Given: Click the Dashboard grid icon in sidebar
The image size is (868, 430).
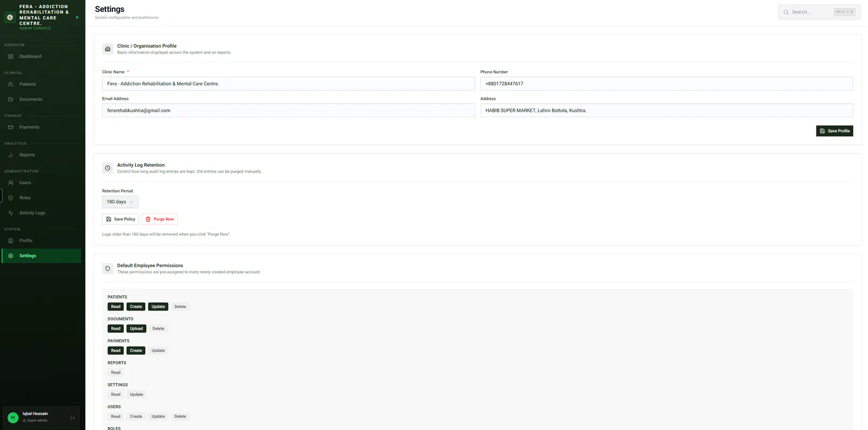Looking at the screenshot, I should [x=10, y=56].
